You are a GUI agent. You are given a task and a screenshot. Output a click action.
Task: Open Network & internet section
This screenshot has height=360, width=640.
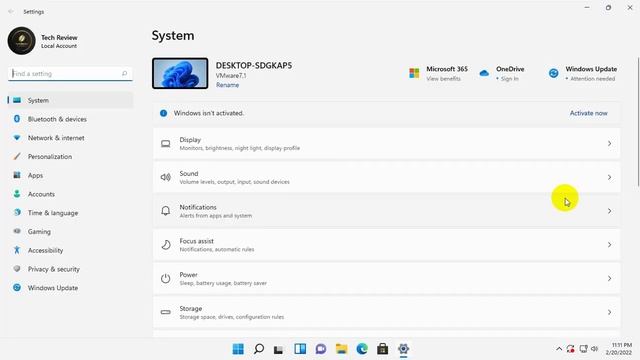pyautogui.click(x=70, y=138)
